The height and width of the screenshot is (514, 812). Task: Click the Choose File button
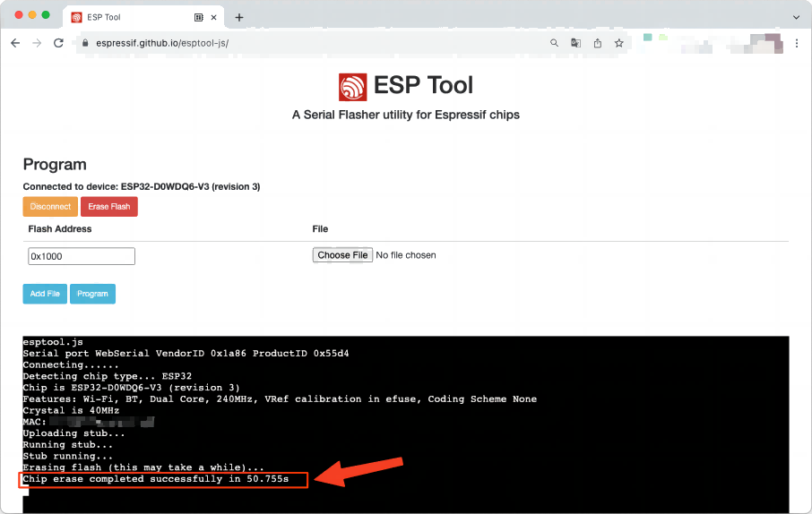342,255
